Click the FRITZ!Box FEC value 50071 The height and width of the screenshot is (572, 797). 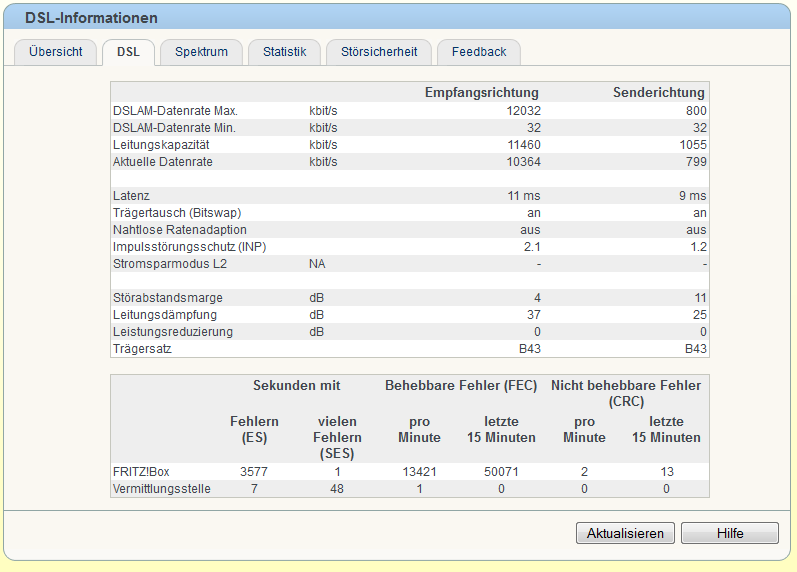[501, 472]
